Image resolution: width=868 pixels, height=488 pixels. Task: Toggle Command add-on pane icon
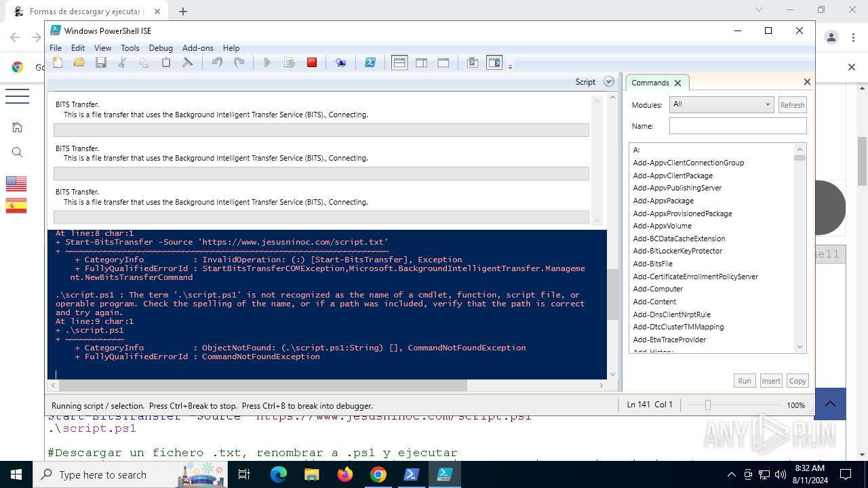pos(494,63)
